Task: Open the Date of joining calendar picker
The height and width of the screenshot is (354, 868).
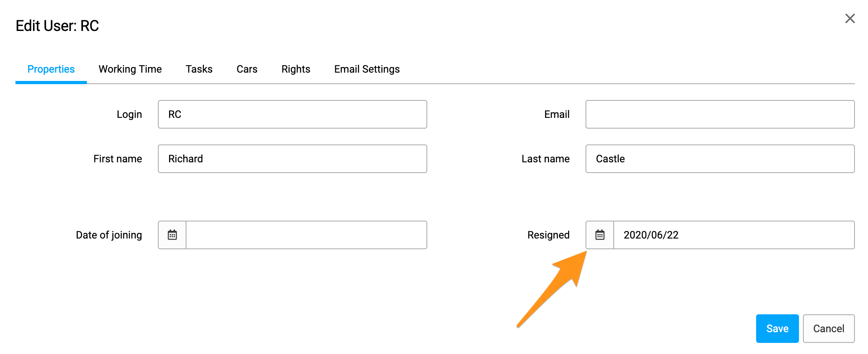Action: click(172, 235)
